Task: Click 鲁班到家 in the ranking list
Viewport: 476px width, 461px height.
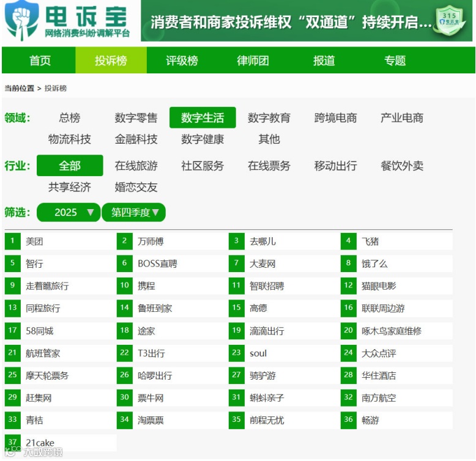Action: [x=155, y=308]
